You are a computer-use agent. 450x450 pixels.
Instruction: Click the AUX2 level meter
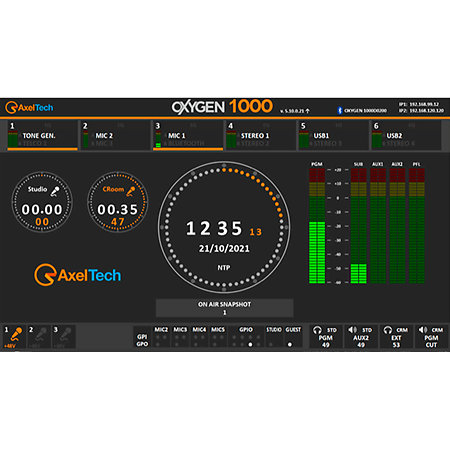(x=397, y=226)
